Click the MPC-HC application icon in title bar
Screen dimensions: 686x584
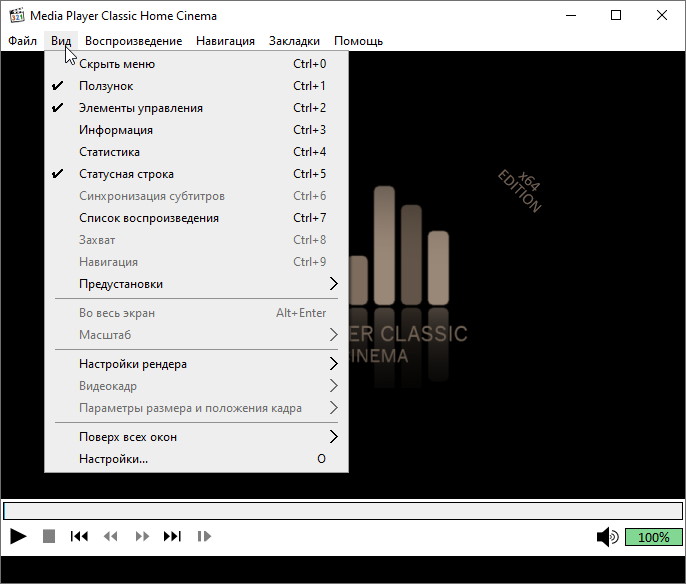tap(17, 15)
